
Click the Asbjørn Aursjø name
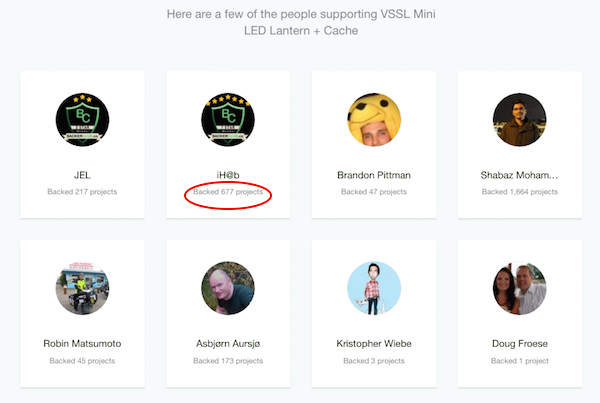[x=228, y=344]
